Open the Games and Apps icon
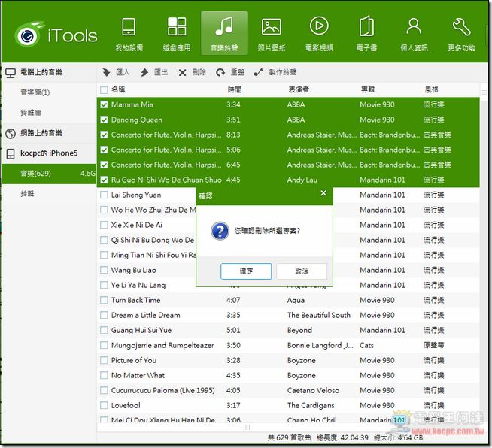The width and height of the screenshot is (492, 448). tap(177, 26)
